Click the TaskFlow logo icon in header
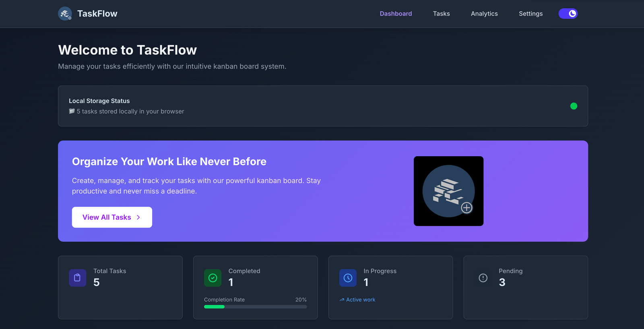The image size is (644, 329). (65, 14)
